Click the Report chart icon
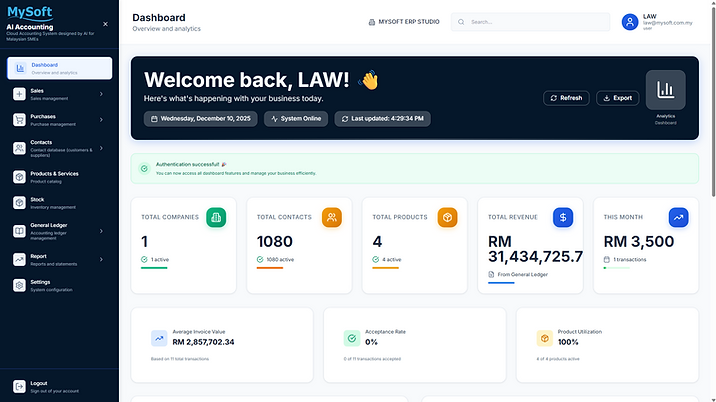 coord(19,259)
